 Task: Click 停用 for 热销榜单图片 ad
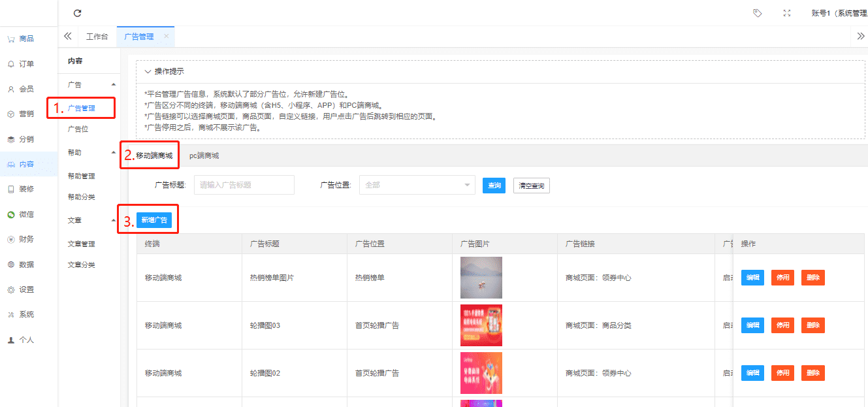[x=782, y=278]
